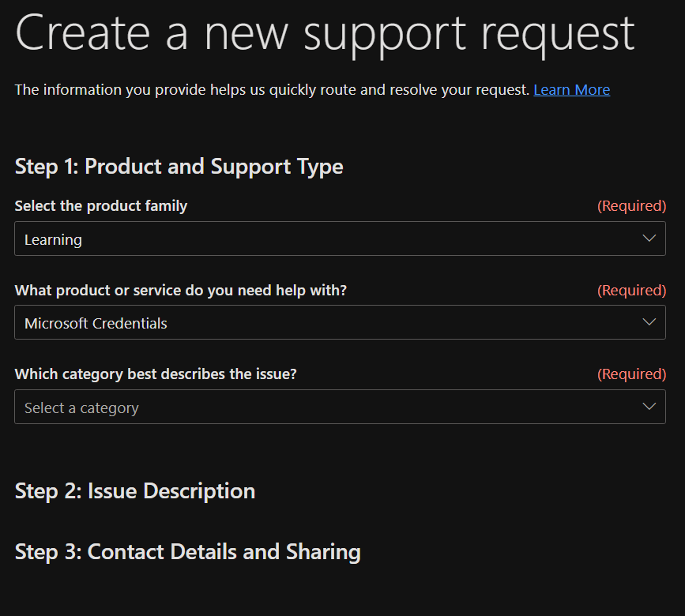The image size is (685, 616).
Task: Open the 'Select the product family' dropdown
Action: tap(340, 239)
